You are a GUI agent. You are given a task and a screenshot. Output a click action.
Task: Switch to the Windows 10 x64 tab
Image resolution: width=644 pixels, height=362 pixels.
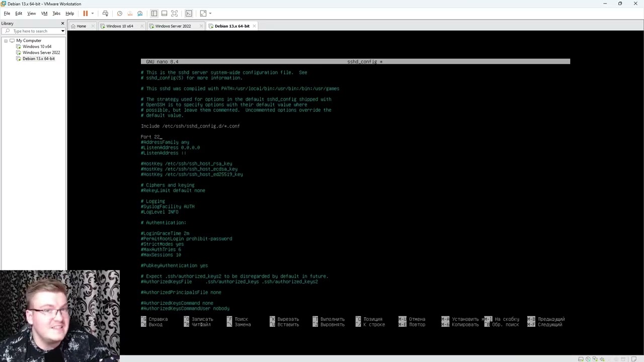click(120, 26)
